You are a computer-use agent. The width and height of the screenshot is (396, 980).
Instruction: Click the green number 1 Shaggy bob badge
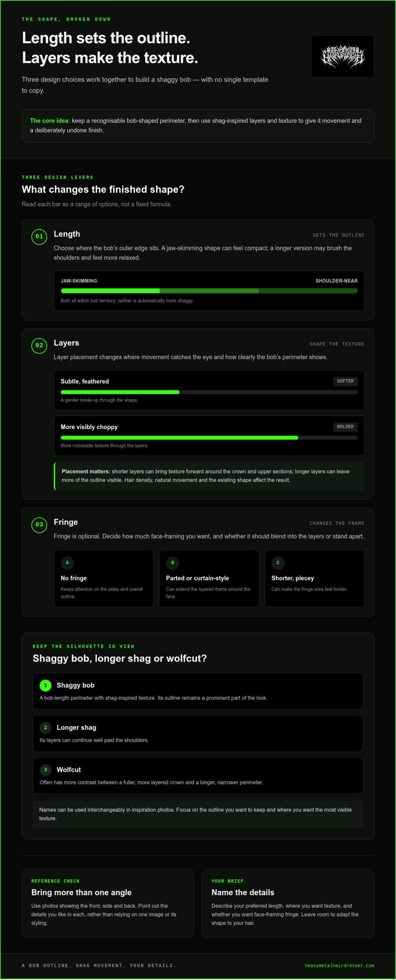click(x=46, y=685)
